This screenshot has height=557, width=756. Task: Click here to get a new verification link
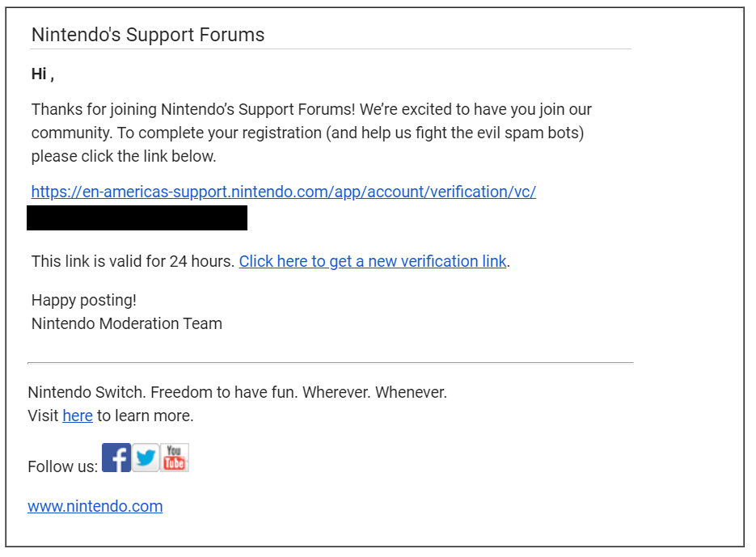(372, 261)
